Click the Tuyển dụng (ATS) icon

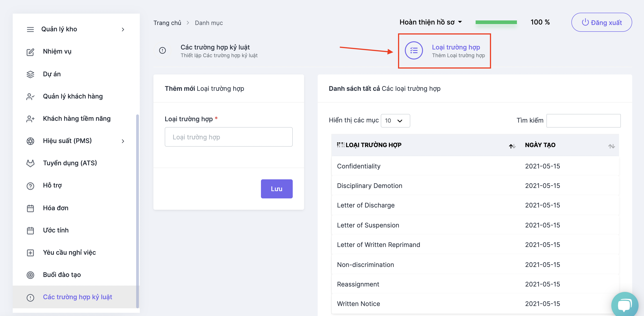(30, 163)
